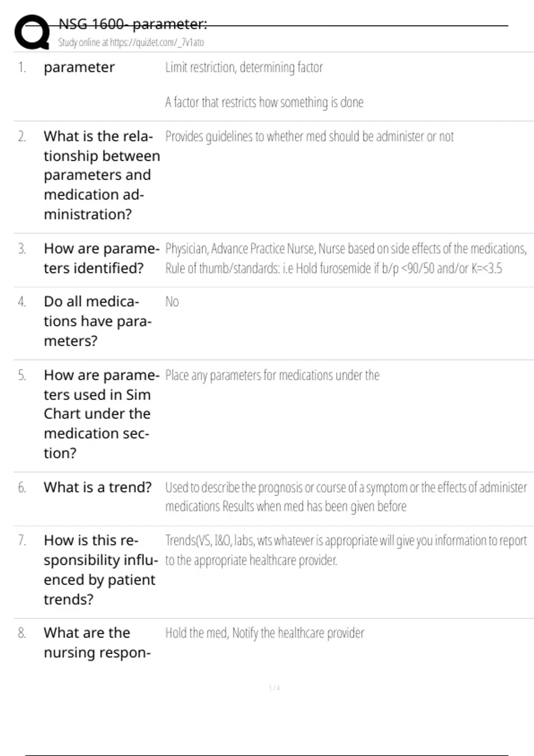The image size is (534, 756).
Task: Select the NSG 1600- parameter title
Action: point(133,24)
